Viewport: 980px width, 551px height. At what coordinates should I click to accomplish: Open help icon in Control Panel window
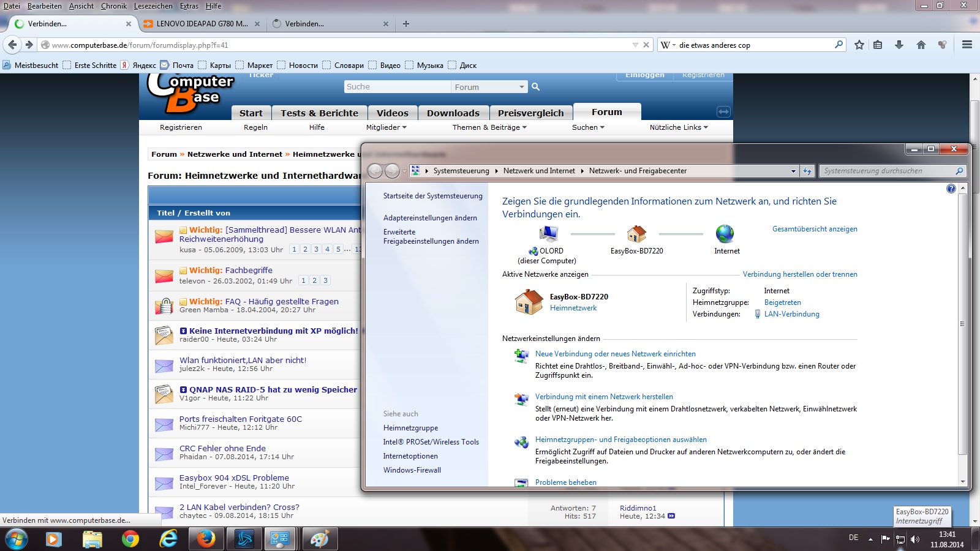(951, 189)
